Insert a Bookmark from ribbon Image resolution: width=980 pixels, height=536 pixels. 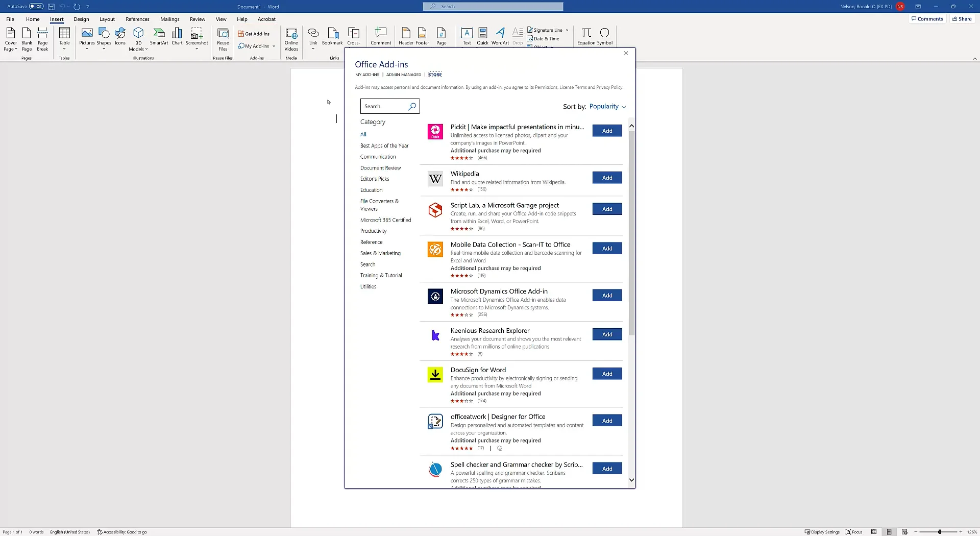click(332, 37)
